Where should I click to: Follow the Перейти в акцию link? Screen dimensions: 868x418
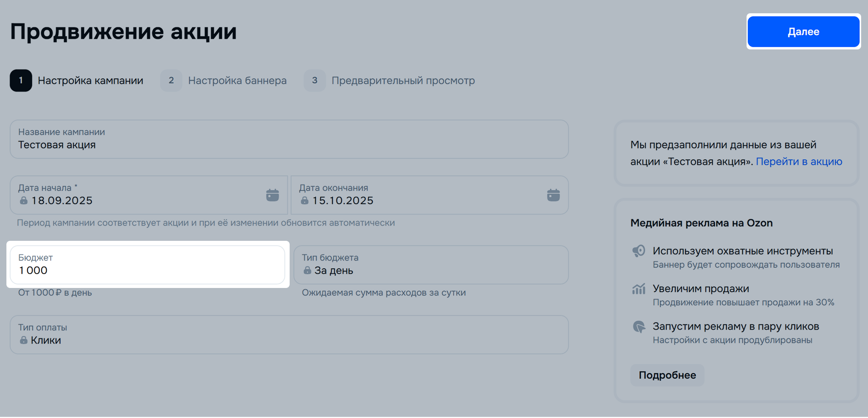pos(799,162)
